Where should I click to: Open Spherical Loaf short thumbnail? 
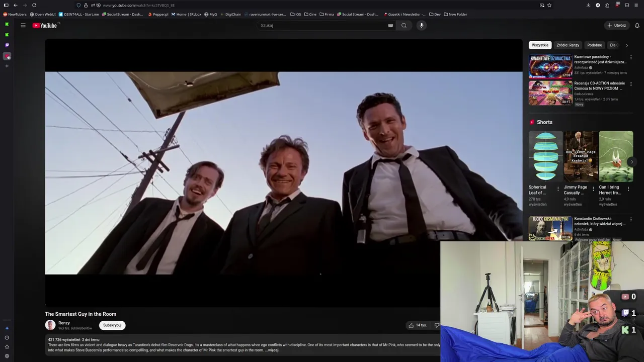[545, 156]
